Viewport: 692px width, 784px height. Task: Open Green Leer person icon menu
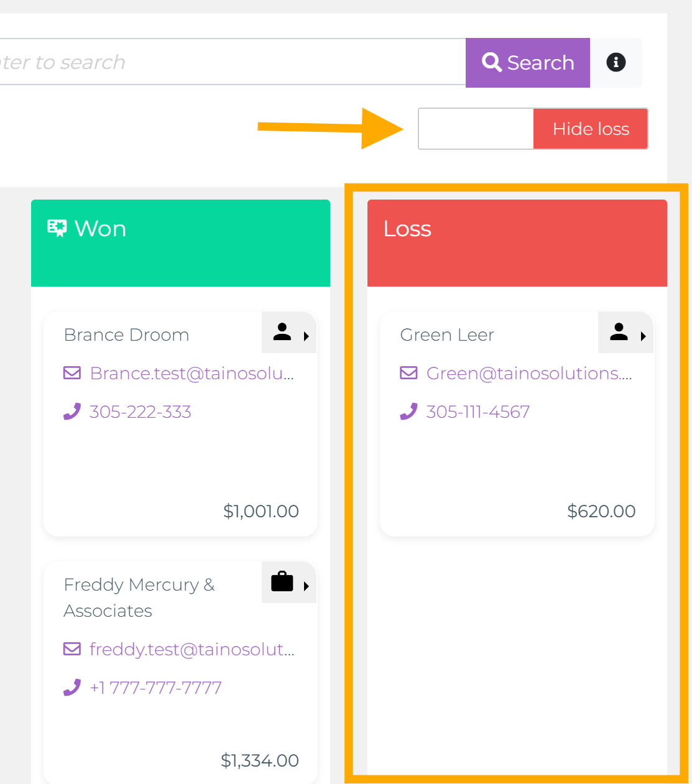pos(619,332)
